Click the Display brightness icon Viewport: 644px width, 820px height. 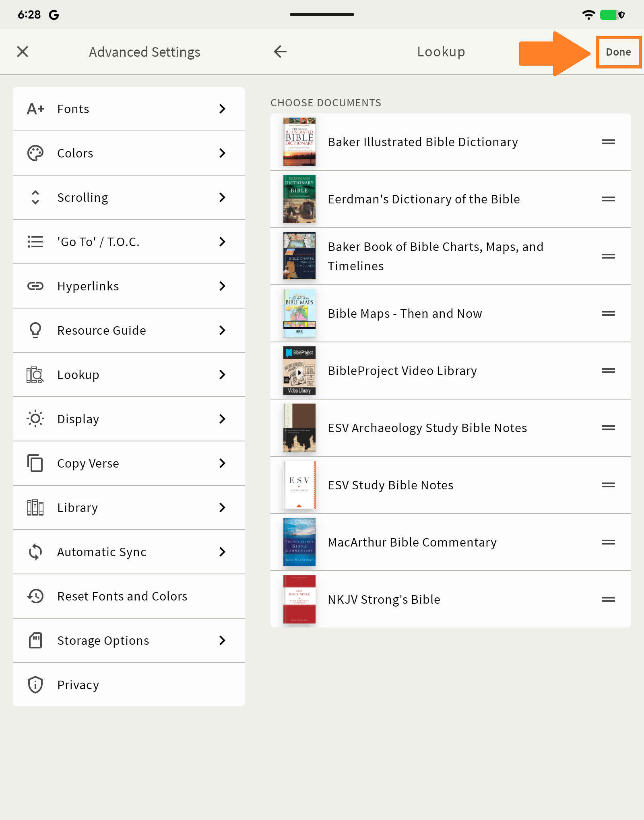pos(35,419)
